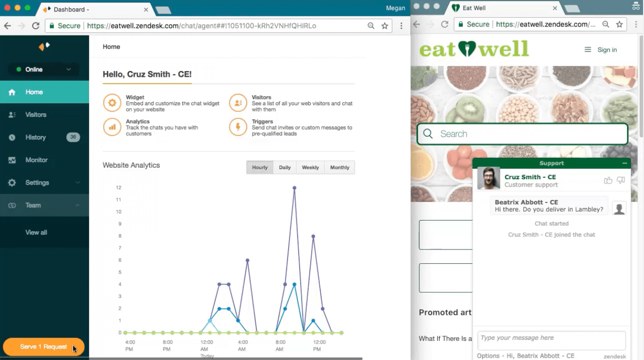The image size is (644, 360).
Task: Click the Home house icon in sidebar
Action: pos(12,92)
